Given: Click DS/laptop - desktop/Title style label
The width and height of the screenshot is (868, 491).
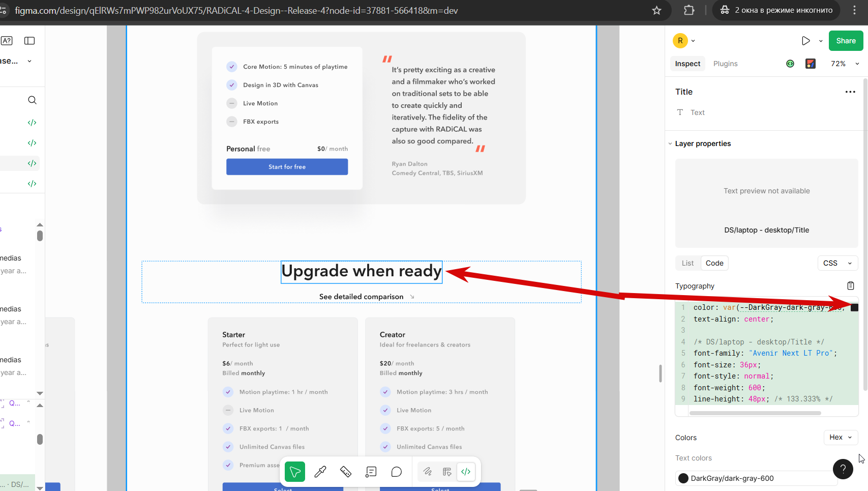Looking at the screenshot, I should click(766, 230).
